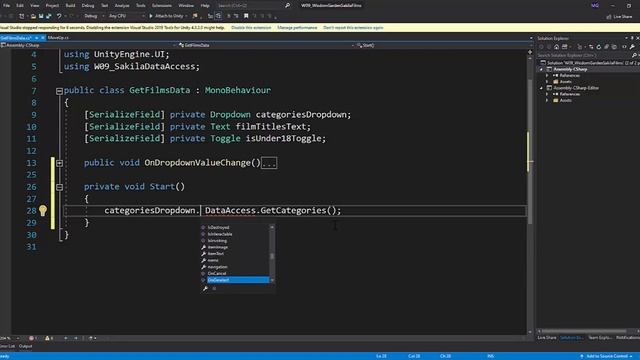640x360 pixels.
Task: Click the Preview Selected Items eye icon
Action: pyautogui.click(x=624, y=47)
